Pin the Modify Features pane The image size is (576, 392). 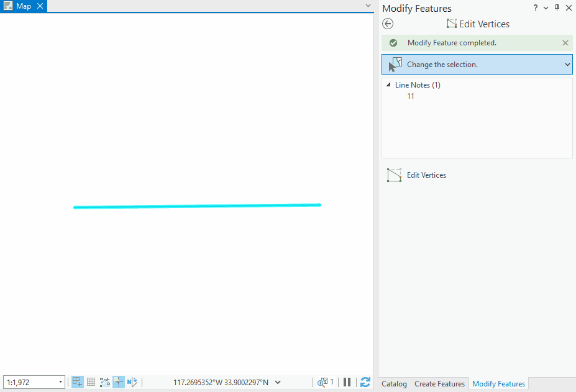click(557, 7)
